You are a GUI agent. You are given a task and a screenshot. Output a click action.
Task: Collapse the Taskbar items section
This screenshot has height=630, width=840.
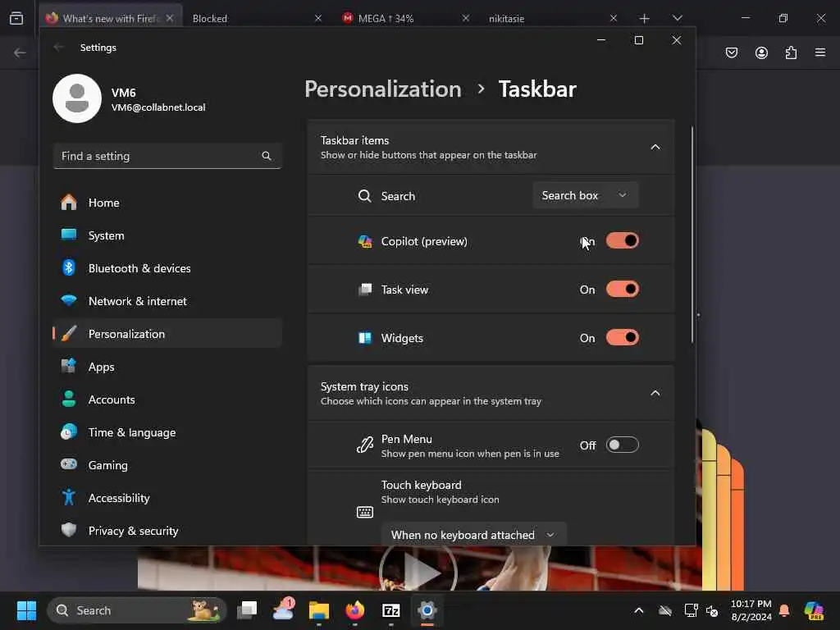tap(655, 148)
